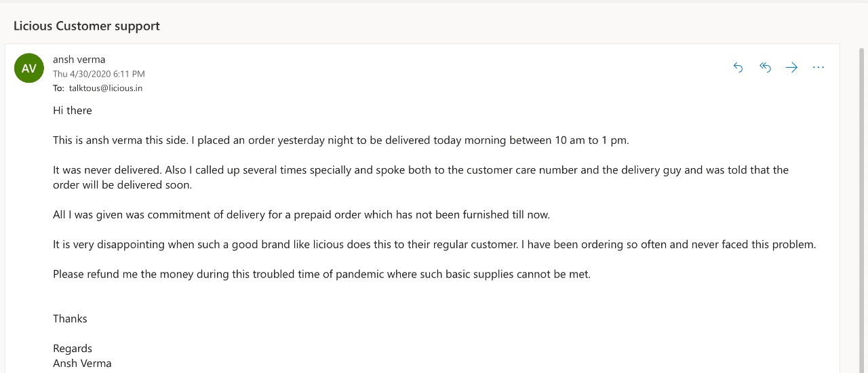Click the green AV avatar circle
The height and width of the screenshot is (373, 868).
coord(29,68)
